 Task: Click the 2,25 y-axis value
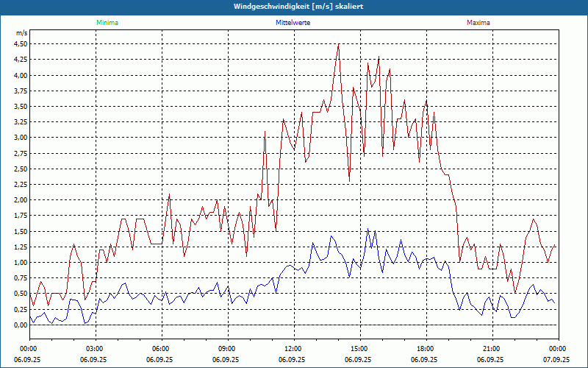[21, 185]
